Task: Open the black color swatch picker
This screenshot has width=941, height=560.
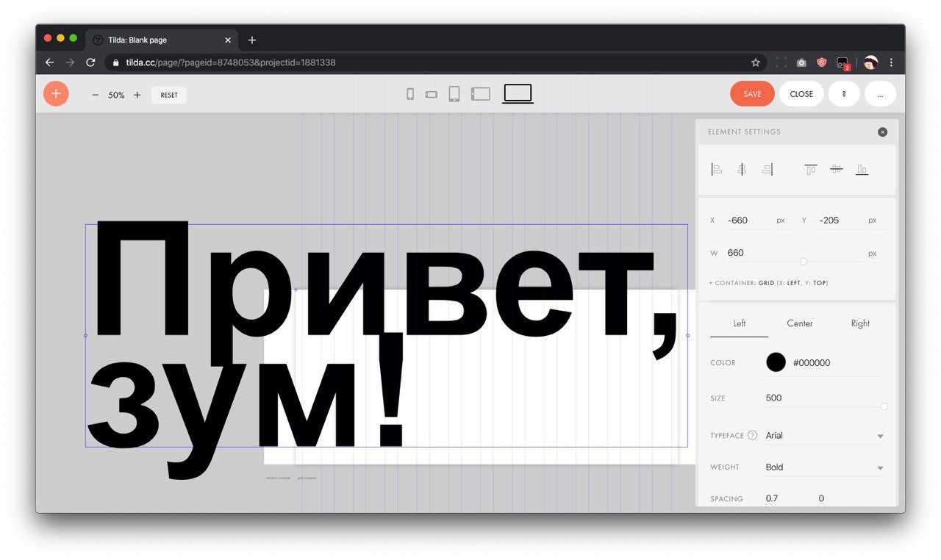Action: tap(776, 362)
